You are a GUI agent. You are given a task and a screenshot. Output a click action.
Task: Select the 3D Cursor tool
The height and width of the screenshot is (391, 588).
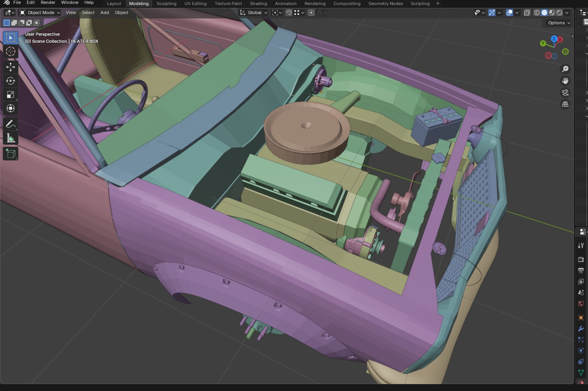pos(11,51)
